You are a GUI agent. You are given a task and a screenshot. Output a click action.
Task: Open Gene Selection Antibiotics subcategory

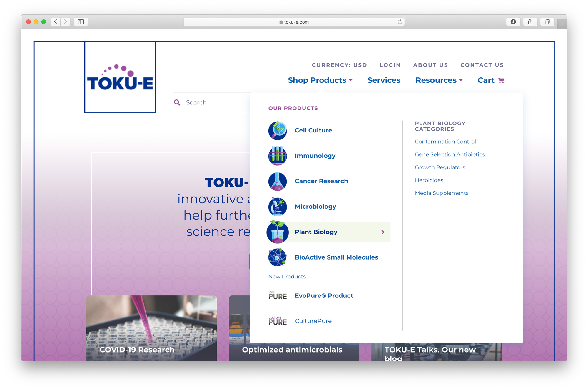450,154
